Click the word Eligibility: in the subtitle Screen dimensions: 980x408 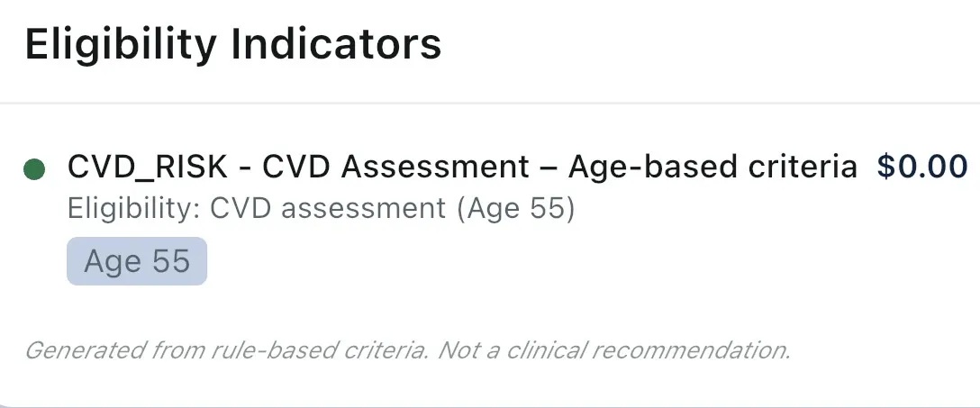tap(134, 209)
